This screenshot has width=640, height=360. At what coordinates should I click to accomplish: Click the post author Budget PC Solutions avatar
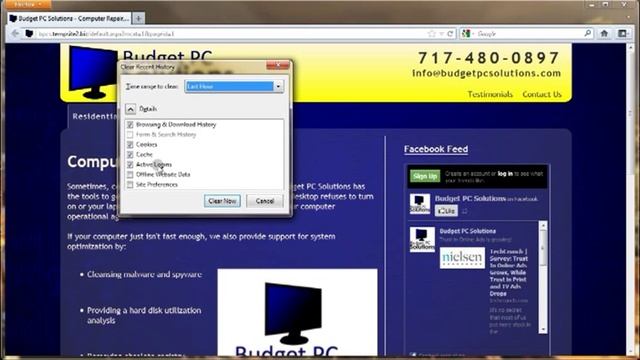coord(422,240)
